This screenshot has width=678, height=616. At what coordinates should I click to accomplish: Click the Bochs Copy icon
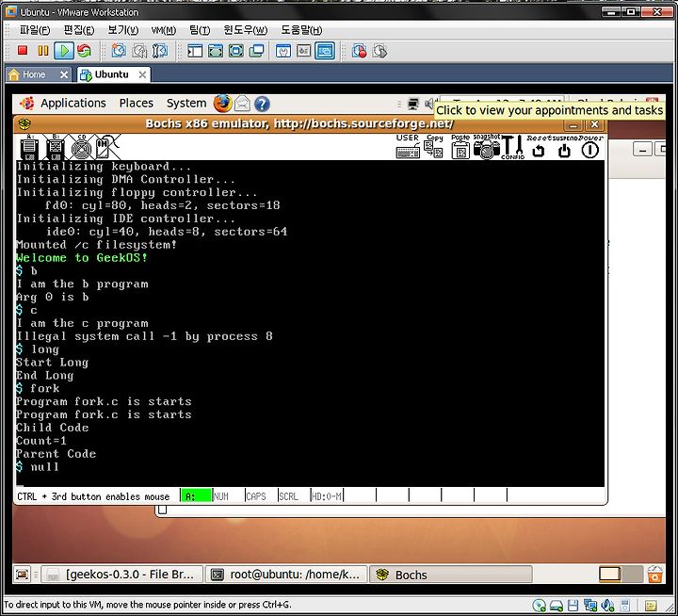tap(434, 147)
